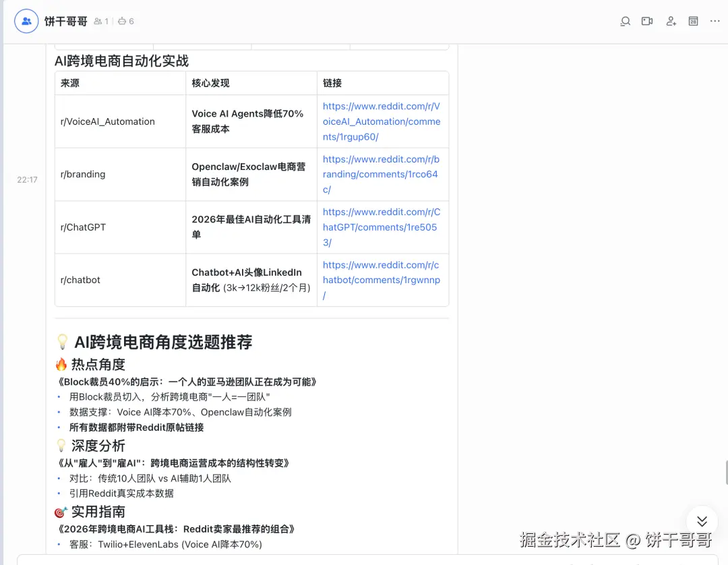
Task: Click the 数据支撑 Voice AI降本70% bullet
Action: click(x=180, y=412)
